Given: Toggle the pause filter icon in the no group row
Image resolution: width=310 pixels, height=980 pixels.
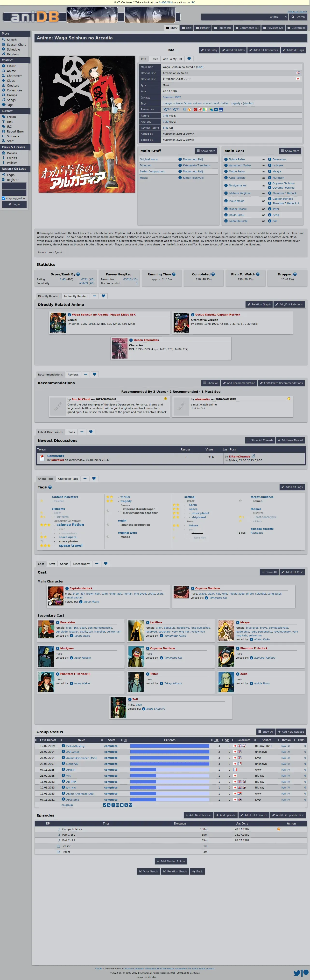Looking at the screenshot, I should click(117, 805).
